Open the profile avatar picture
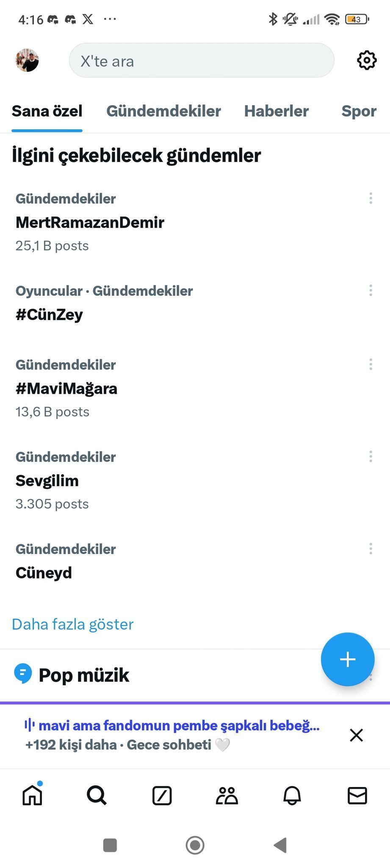The image size is (390, 868). click(27, 60)
